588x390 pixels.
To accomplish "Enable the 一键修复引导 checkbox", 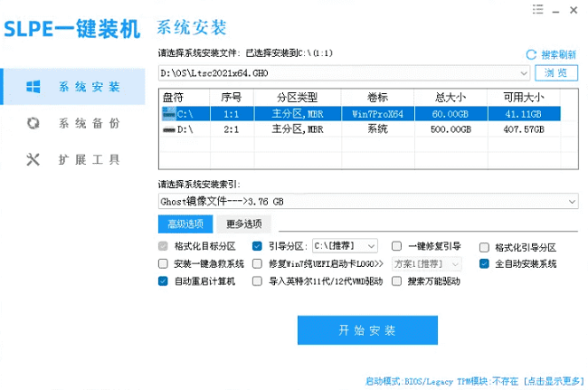I will pos(396,246).
